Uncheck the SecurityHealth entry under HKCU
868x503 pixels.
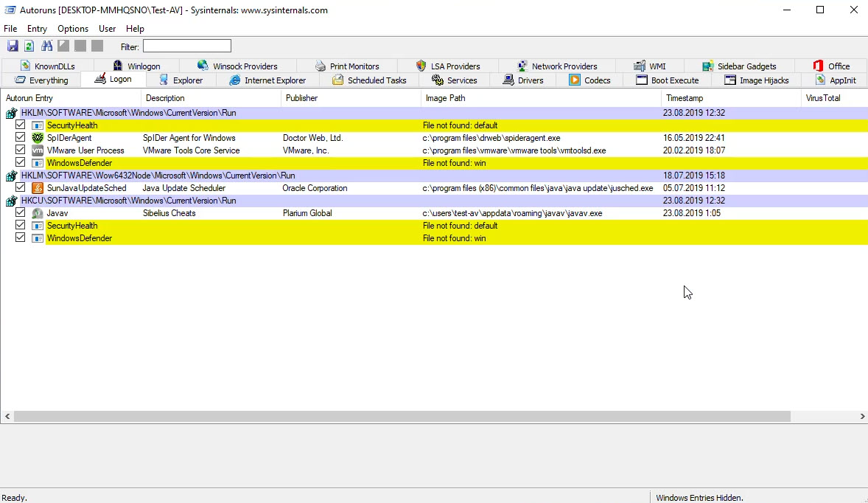21,225
